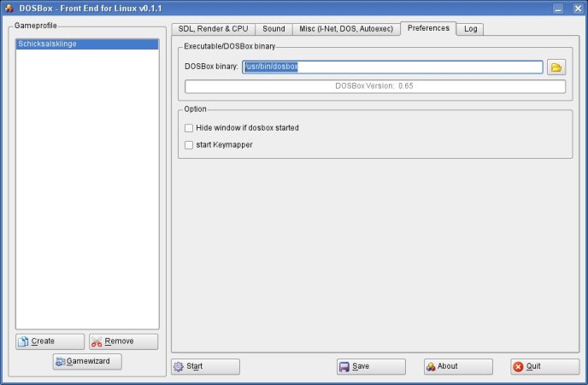Viewport: 588px width, 385px height.
Task: Close the window with the X button
Action: (x=578, y=9)
